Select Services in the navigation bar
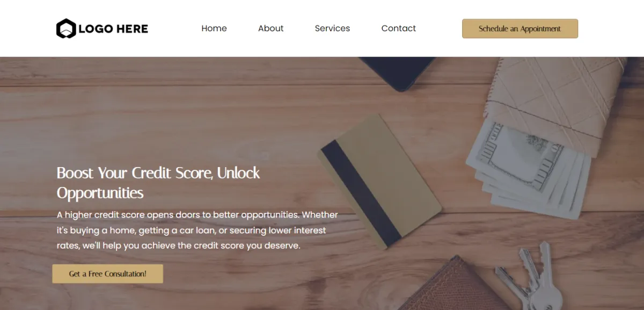 coord(332,28)
